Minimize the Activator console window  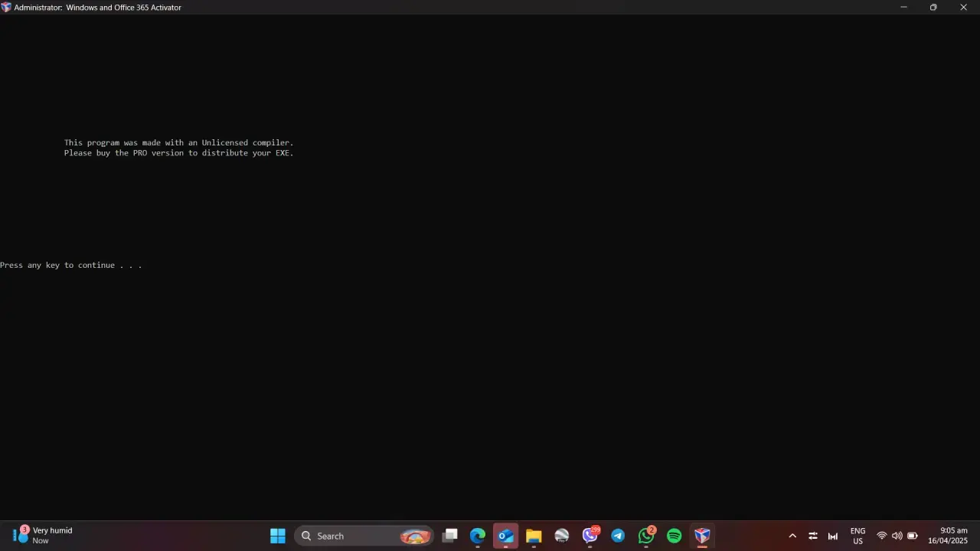903,7
